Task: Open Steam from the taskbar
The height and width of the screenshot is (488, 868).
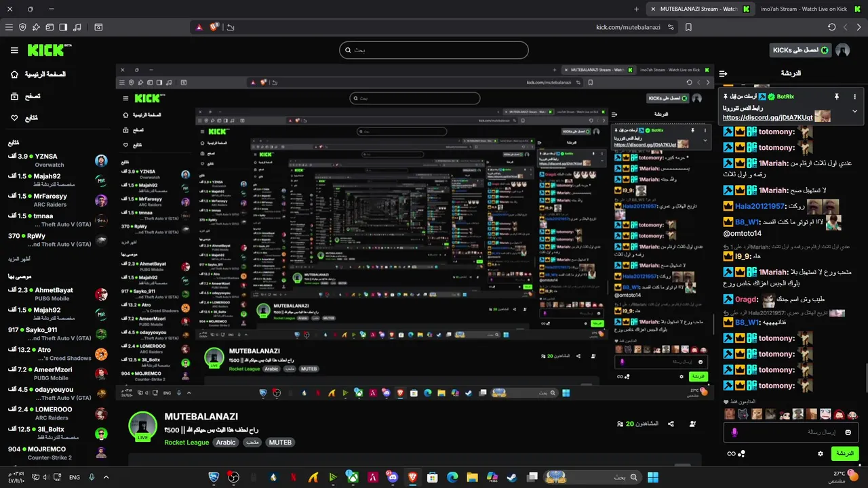Action: pos(511,477)
